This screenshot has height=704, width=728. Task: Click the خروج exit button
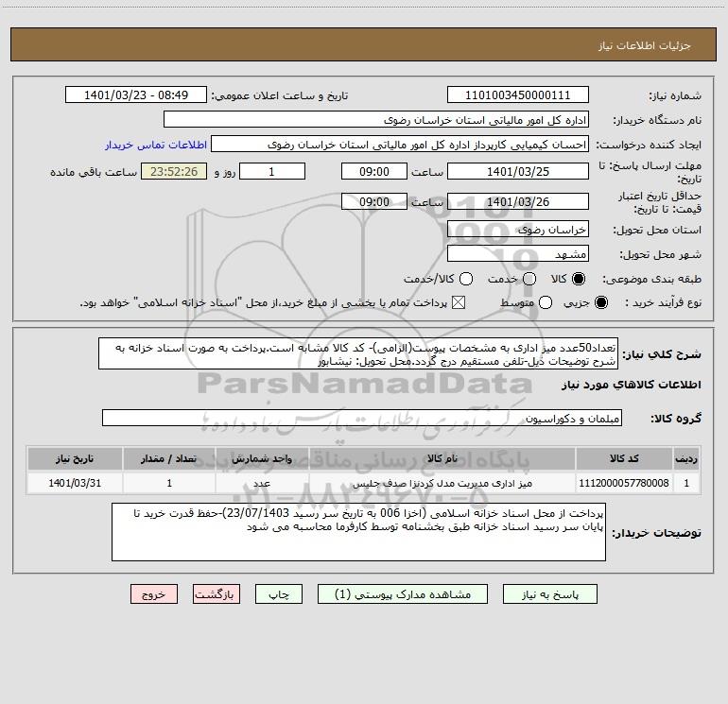click(154, 594)
